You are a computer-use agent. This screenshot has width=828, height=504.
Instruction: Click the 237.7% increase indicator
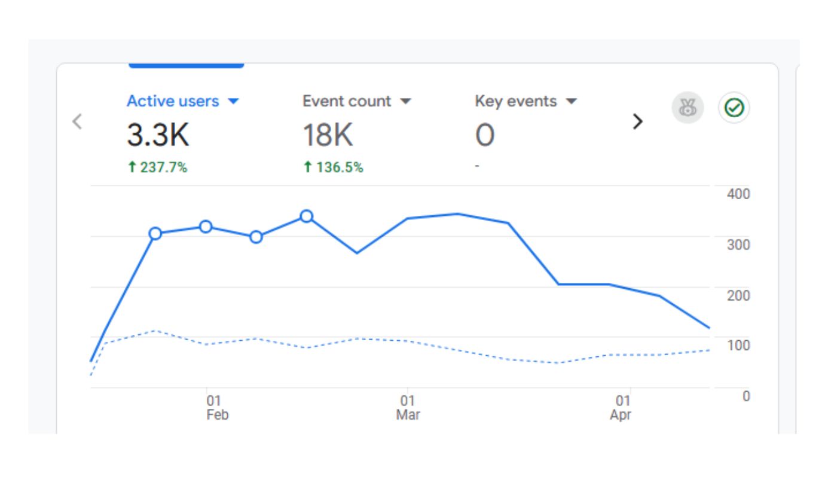point(157,168)
